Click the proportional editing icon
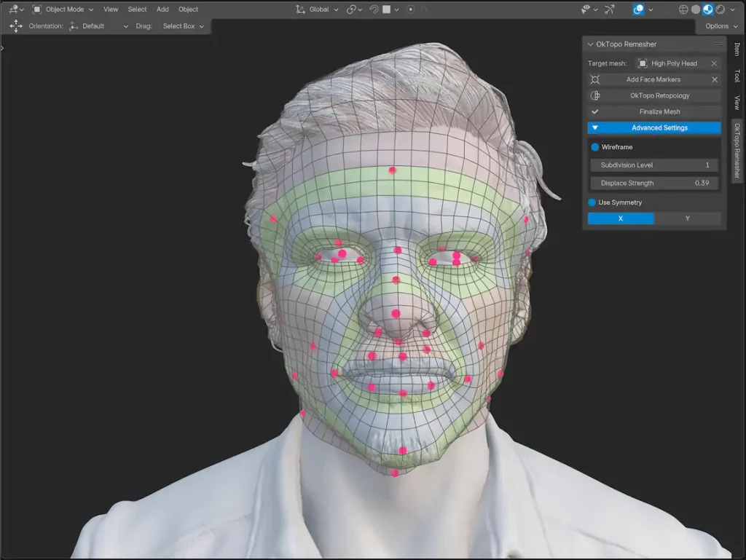Screen dimensions: 746x560 pyautogui.click(x=411, y=9)
